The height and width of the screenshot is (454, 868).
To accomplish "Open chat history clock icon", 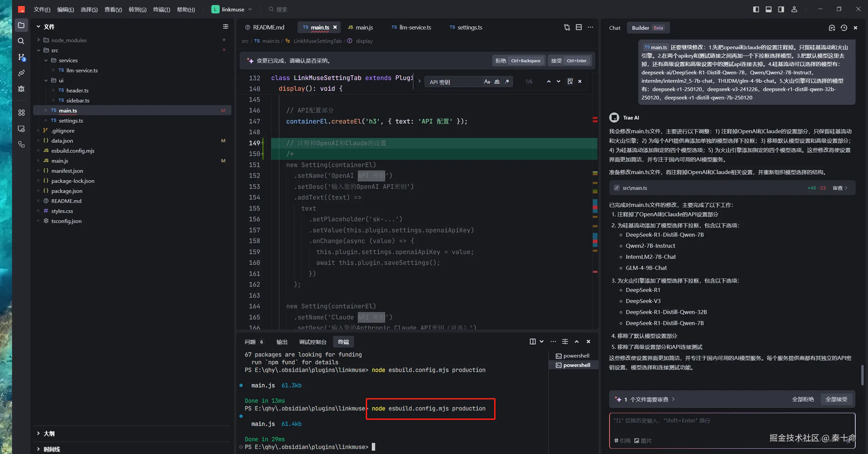I will tap(844, 28).
